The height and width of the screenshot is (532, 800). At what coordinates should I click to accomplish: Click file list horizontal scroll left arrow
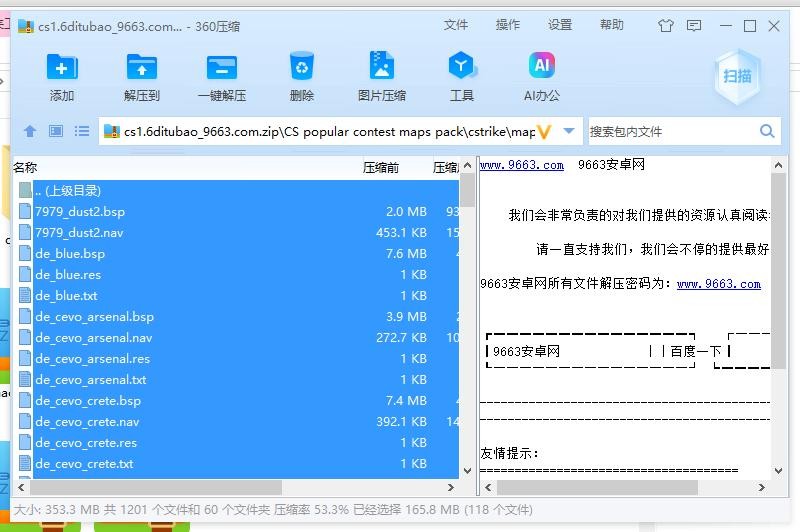(21, 487)
